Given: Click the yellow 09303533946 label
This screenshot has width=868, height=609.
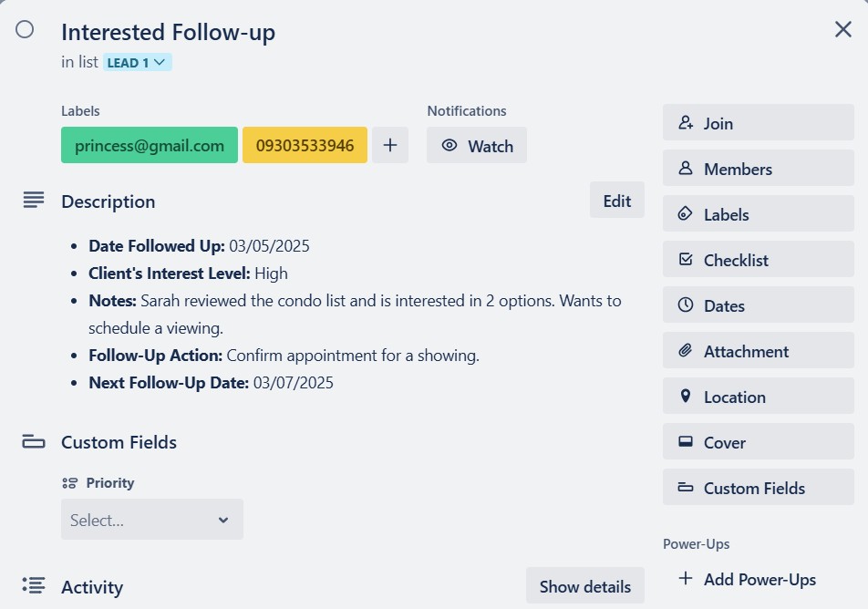Looking at the screenshot, I should tap(305, 146).
